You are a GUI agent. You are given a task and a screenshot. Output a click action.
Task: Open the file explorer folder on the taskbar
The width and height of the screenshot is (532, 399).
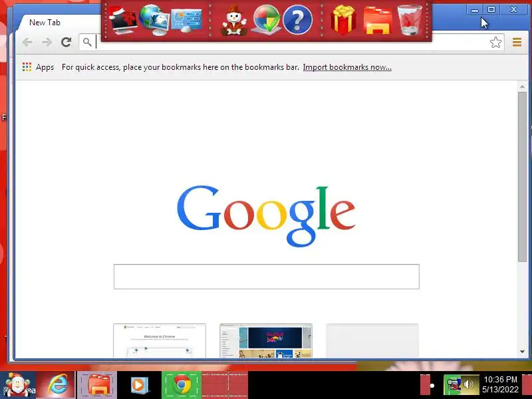pyautogui.click(x=98, y=385)
